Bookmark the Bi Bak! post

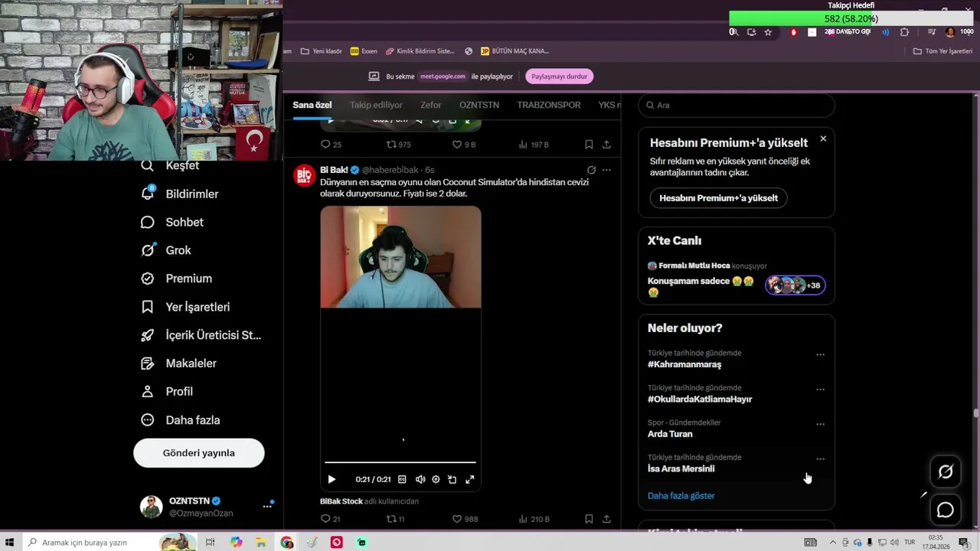tap(589, 519)
